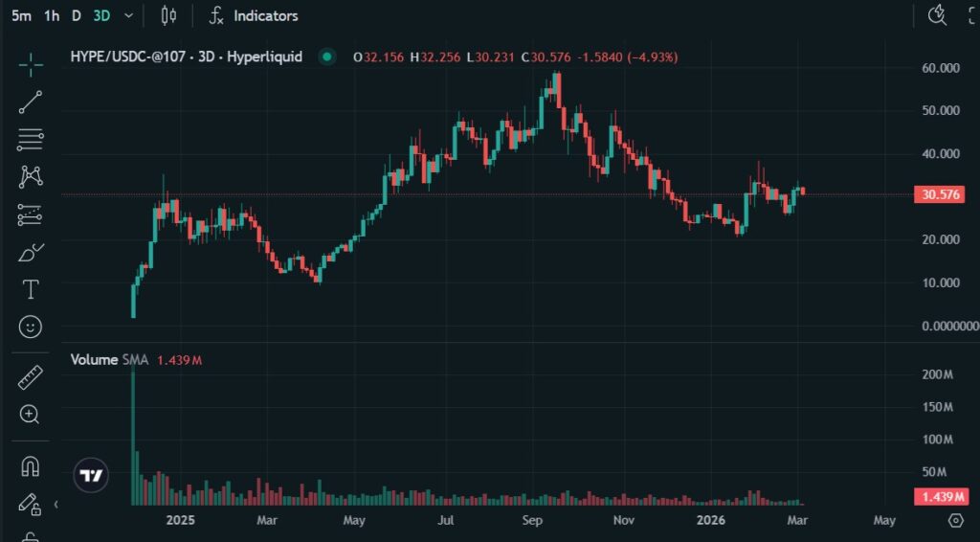
Task: Select the XABCD pattern tool
Action: point(31,176)
